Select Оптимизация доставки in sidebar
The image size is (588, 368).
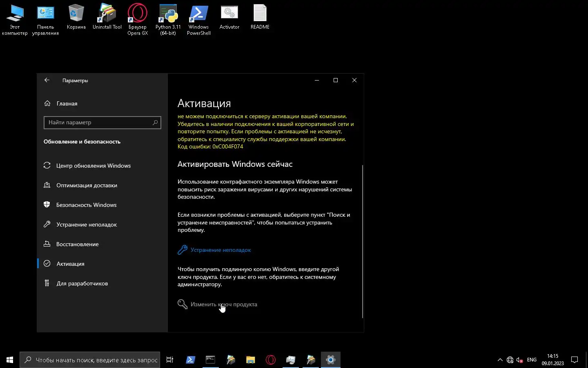click(102, 185)
